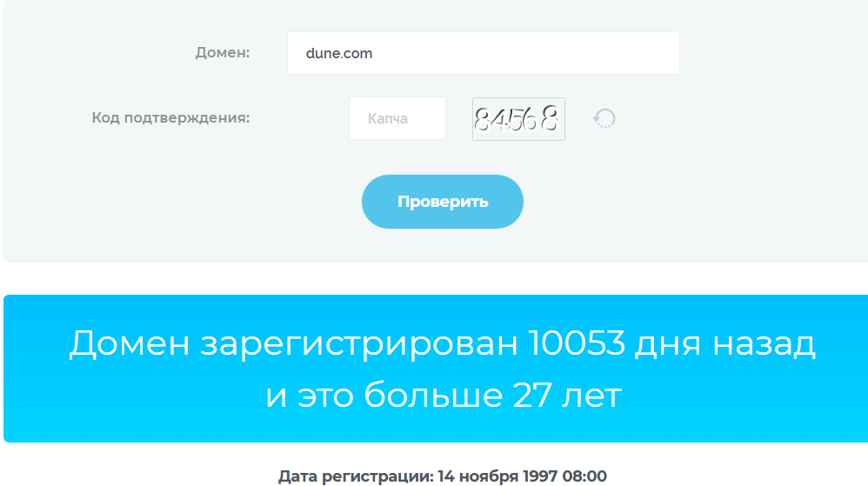Click the 27 number in banner
The image size is (868, 486).
coord(532,396)
